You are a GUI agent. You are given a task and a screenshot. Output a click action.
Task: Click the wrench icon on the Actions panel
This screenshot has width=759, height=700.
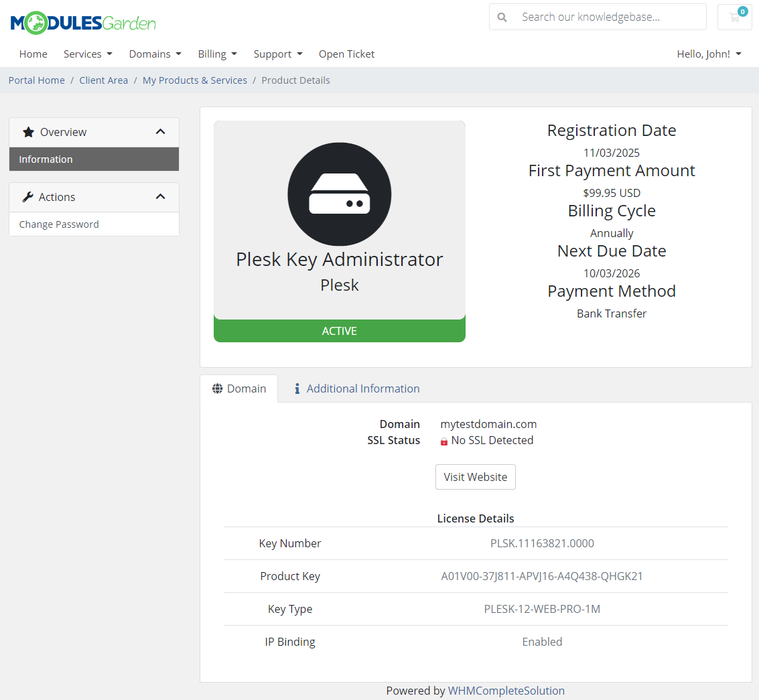coord(28,196)
